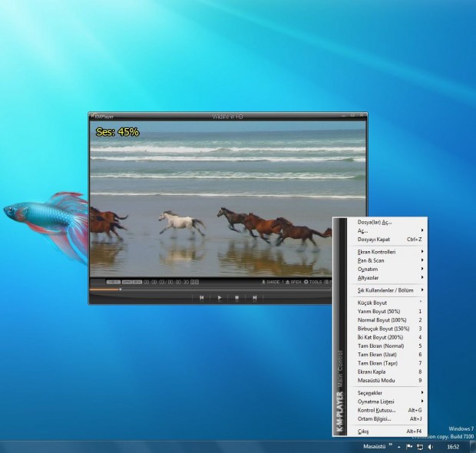Open the TOOLS gear in the player bar
Viewport: 476px width, 453px height.
312,282
